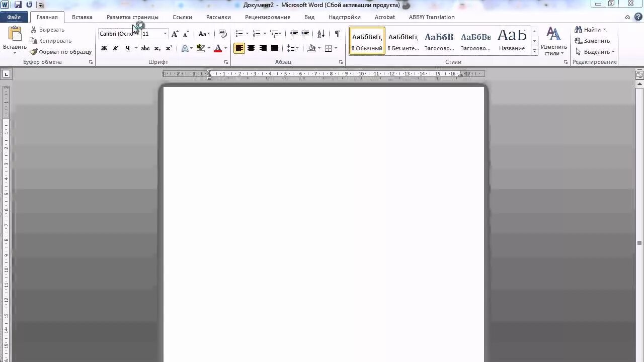Click the Borders grid icon
Viewport: 644px width, 362px height.
(x=329, y=48)
